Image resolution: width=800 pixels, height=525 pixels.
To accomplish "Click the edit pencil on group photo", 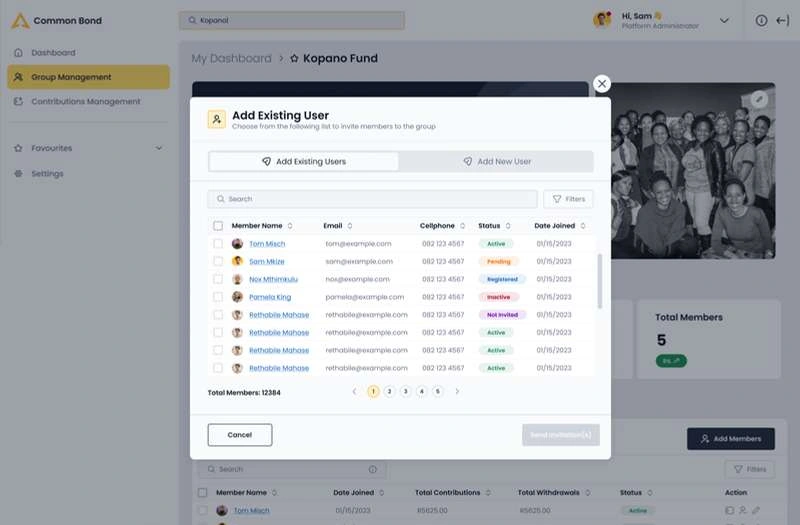I will [759, 99].
